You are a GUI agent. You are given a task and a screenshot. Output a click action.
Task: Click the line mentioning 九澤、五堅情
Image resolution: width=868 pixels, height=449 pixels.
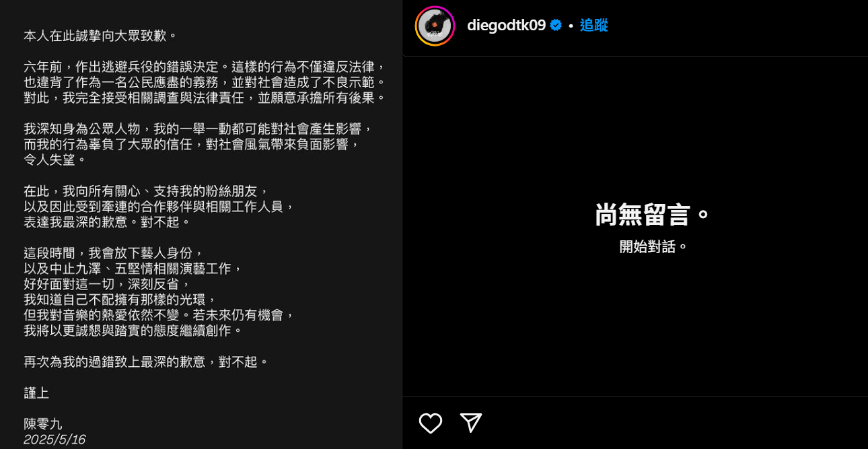click(x=133, y=269)
